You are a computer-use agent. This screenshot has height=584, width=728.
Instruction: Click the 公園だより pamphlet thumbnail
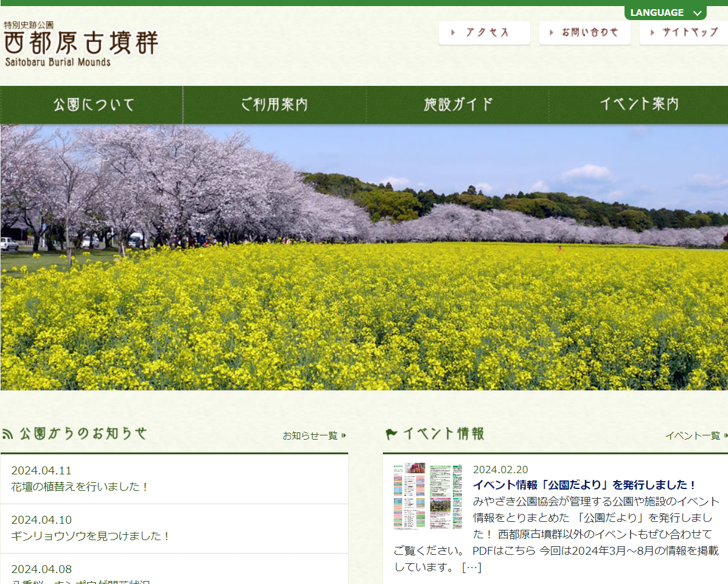[428, 496]
